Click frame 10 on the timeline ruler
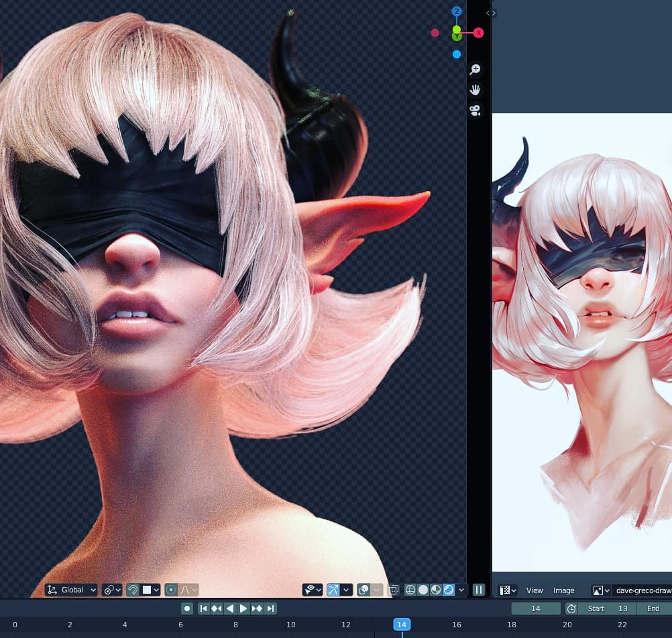This screenshot has height=638, width=672. pos(291,625)
